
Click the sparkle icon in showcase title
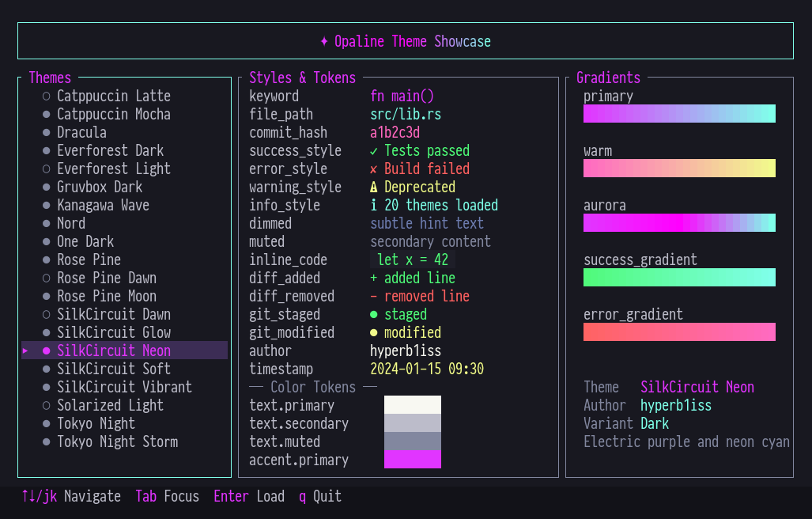click(x=324, y=41)
